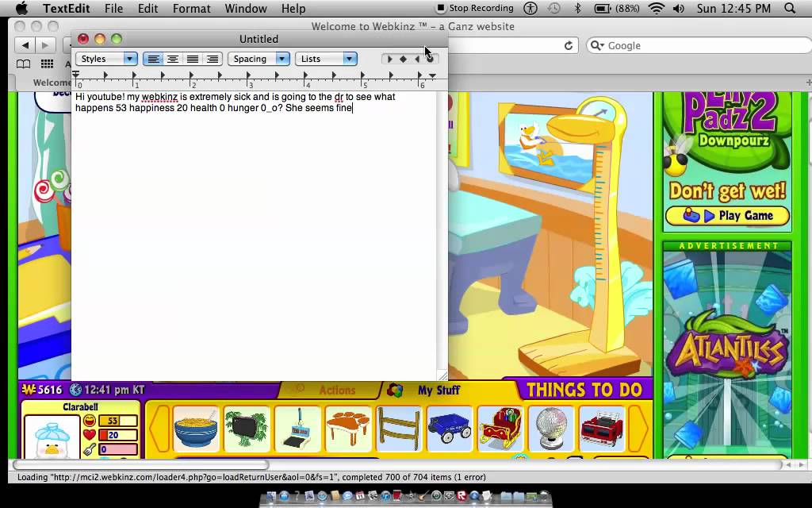This screenshot has width=812, height=508.
Task: Select the leafy chalkboard item in My Stuff
Action: point(247,428)
